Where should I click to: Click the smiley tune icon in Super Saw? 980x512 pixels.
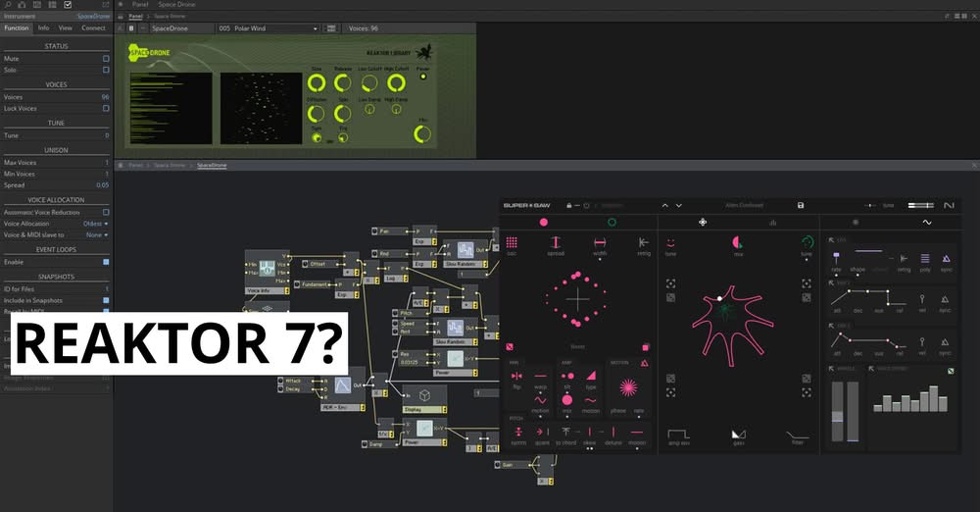[670, 242]
